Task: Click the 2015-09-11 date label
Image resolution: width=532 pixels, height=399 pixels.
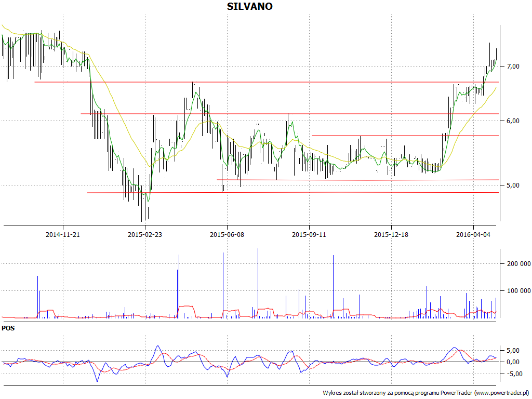Action: (309, 234)
